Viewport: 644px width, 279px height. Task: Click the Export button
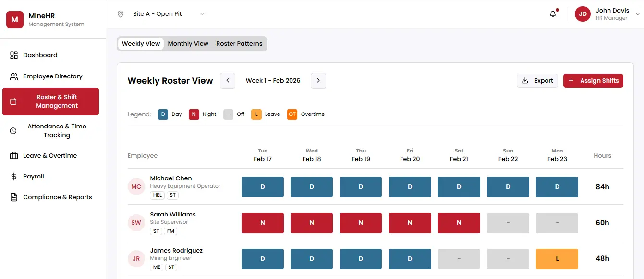[x=537, y=81]
